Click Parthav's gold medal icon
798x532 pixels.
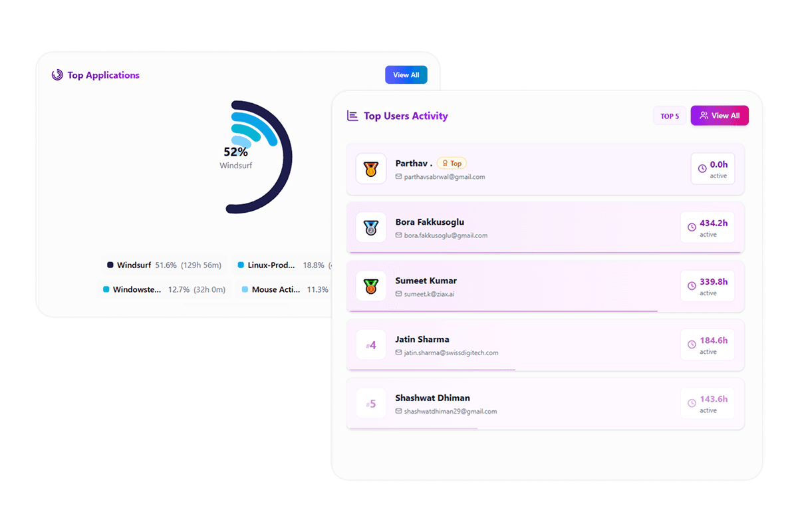click(x=370, y=169)
